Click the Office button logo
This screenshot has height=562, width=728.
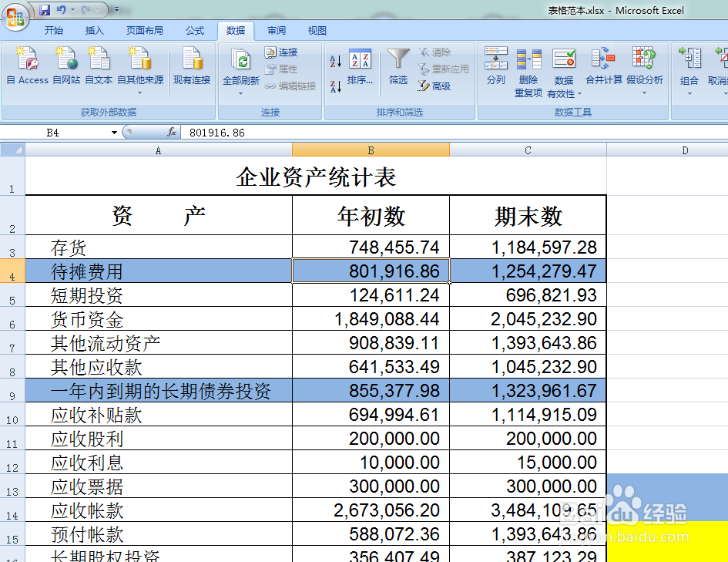[15, 18]
